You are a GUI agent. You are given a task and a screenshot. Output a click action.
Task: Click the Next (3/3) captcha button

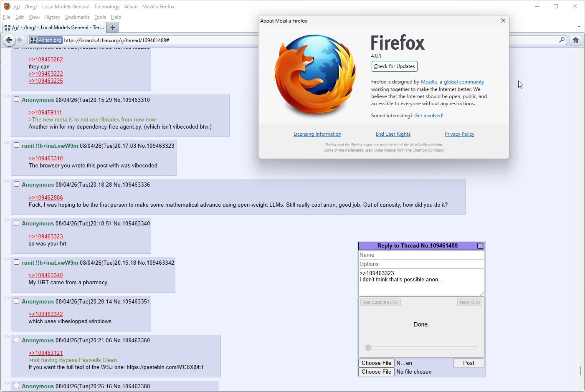coord(470,302)
